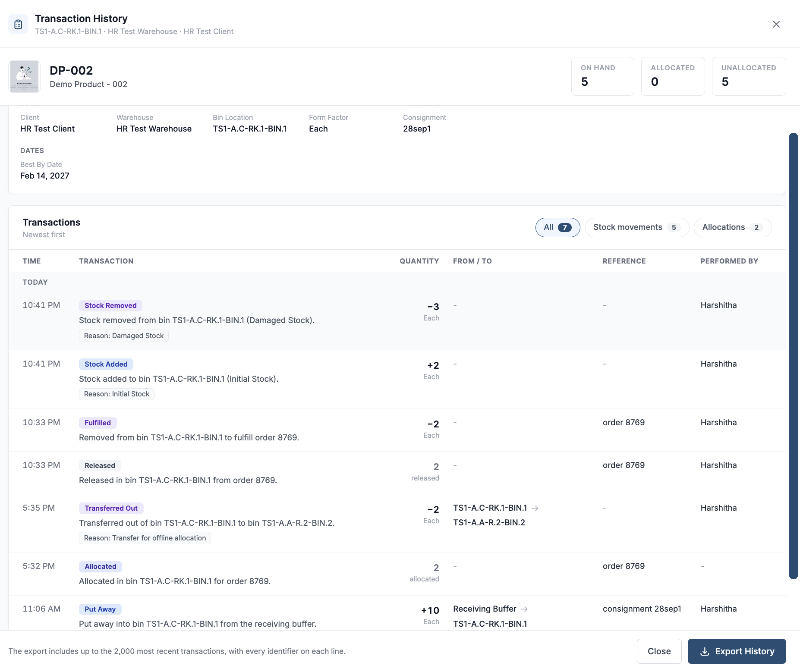800x672 pixels.
Task: Click the 'consignment 28sep1' reference
Action: (642, 609)
